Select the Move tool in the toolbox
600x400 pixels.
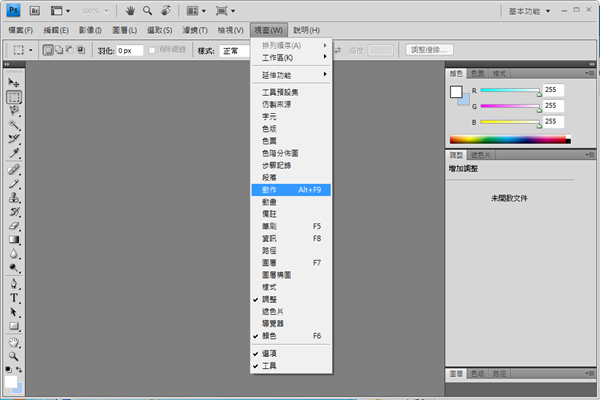pyautogui.click(x=14, y=82)
